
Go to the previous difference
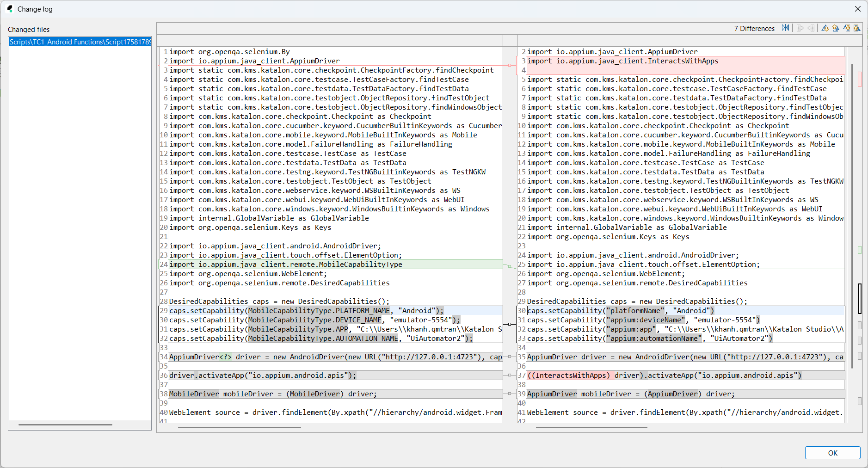(836, 28)
